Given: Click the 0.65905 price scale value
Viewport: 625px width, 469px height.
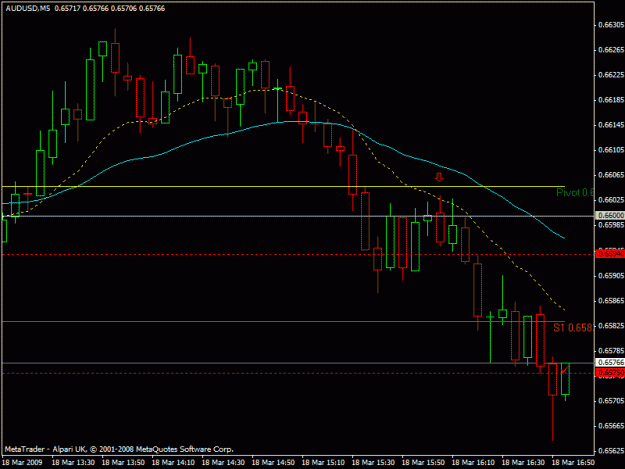Looking at the screenshot, I should tap(611, 275).
